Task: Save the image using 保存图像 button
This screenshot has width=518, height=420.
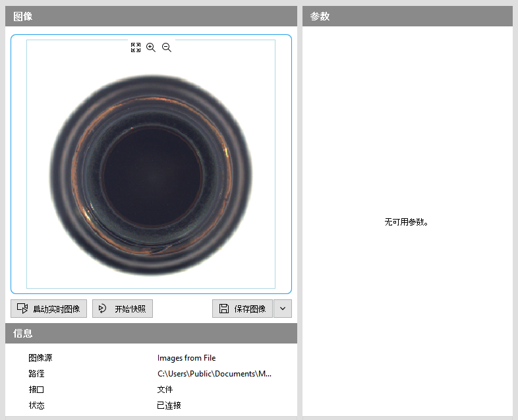Action: click(242, 309)
